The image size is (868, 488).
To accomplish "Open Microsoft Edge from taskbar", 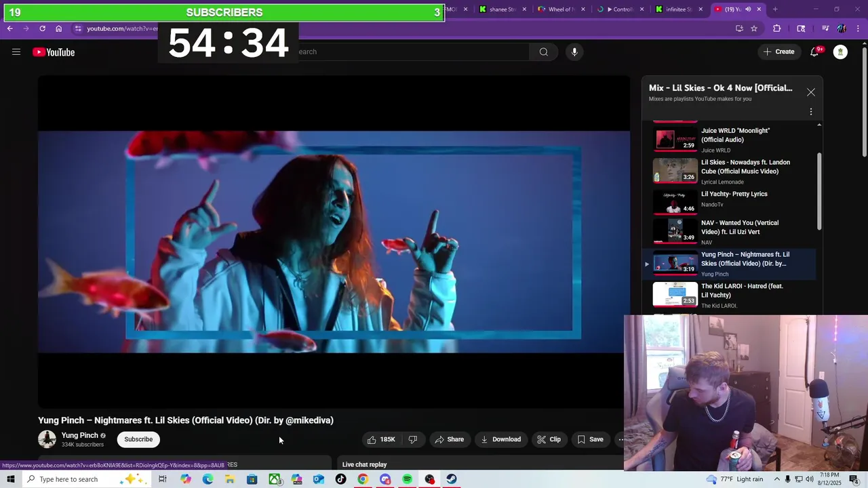I will tap(208, 479).
